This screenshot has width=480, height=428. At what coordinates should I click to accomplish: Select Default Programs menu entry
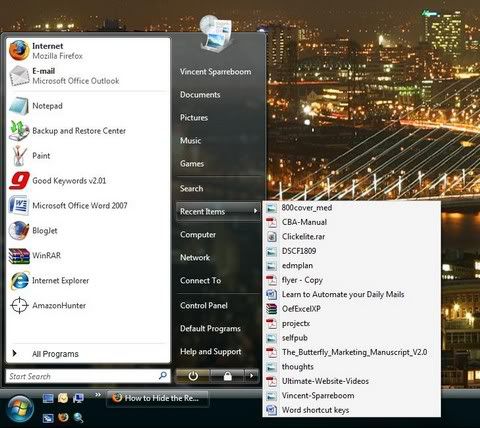[218, 328]
